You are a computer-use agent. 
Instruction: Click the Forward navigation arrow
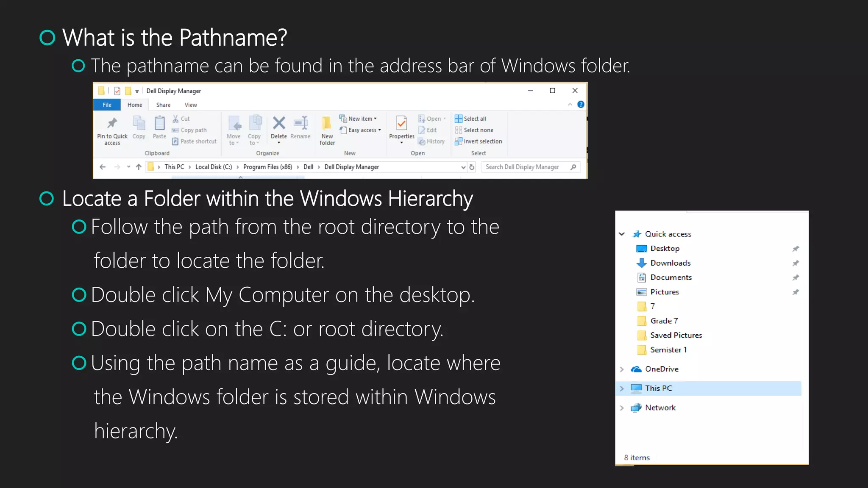pyautogui.click(x=117, y=167)
